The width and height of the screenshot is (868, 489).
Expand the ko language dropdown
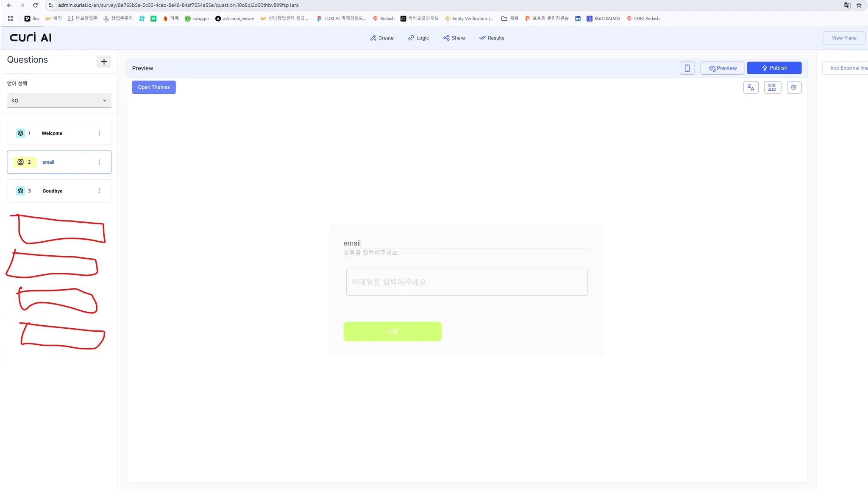coord(59,101)
